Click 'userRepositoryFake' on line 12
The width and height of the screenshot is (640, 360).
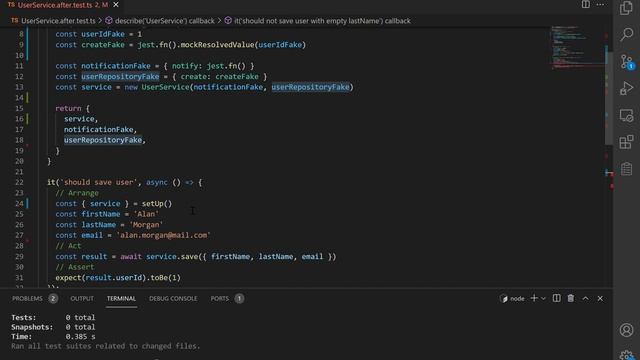point(120,76)
